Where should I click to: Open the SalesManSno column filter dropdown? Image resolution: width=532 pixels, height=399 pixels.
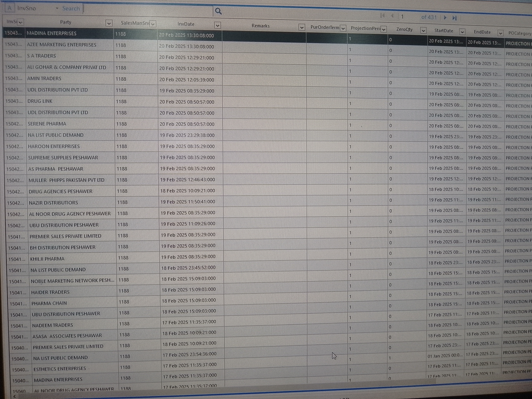tap(153, 24)
